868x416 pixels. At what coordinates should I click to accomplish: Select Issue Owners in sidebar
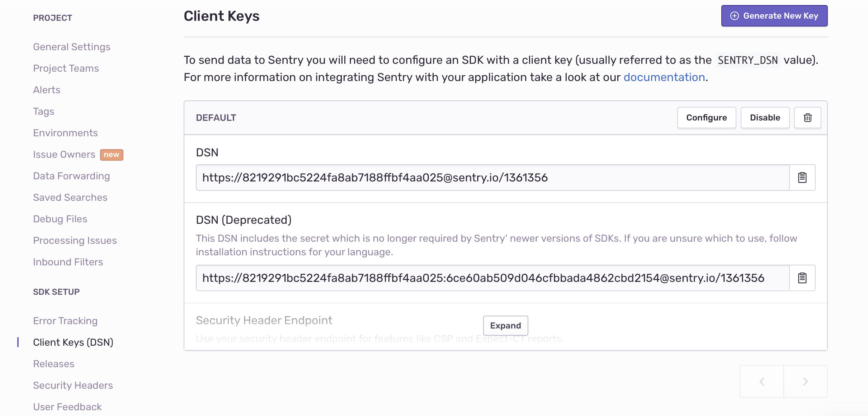coord(64,155)
